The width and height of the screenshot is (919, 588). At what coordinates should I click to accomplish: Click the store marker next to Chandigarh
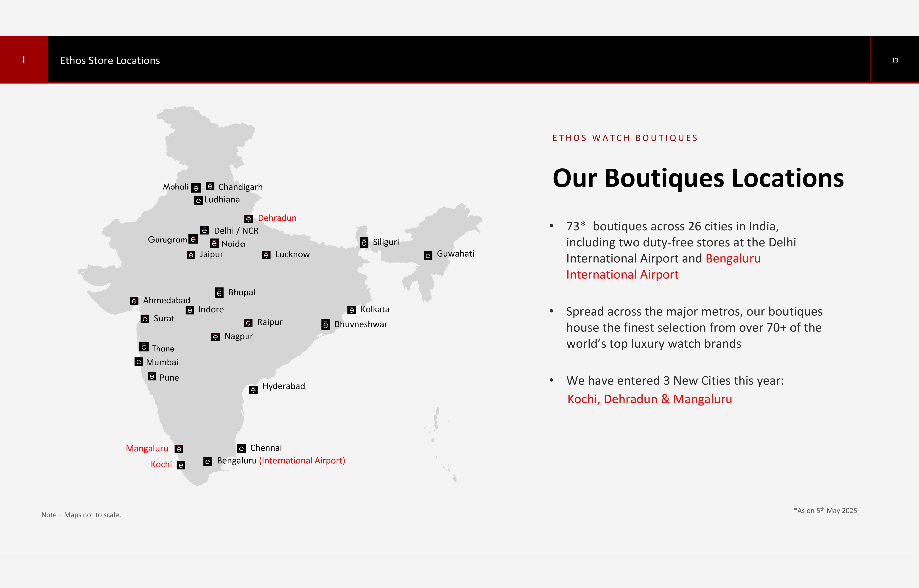210,186
